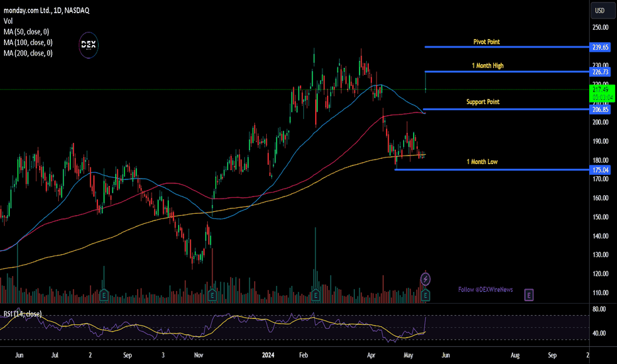Select the MA (100, close, 0) legend

click(28, 42)
